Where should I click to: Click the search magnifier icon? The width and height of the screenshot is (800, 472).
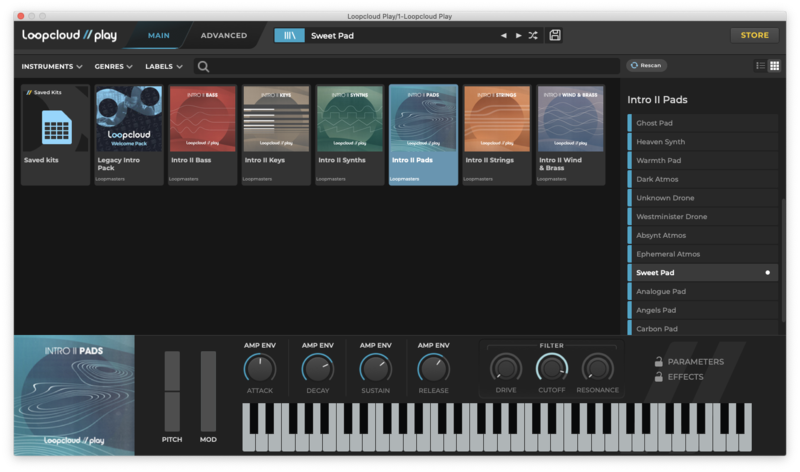(x=203, y=67)
